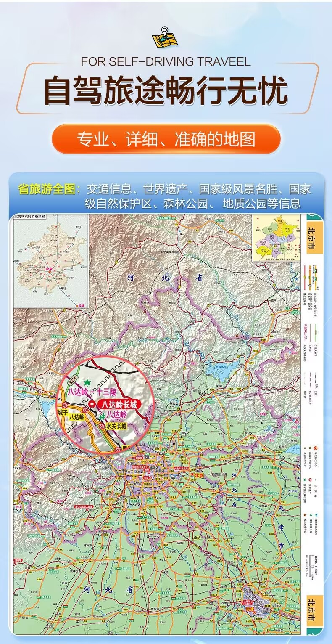Click the green star symbol in the magnifier
The image size is (332, 644).
coord(87,383)
